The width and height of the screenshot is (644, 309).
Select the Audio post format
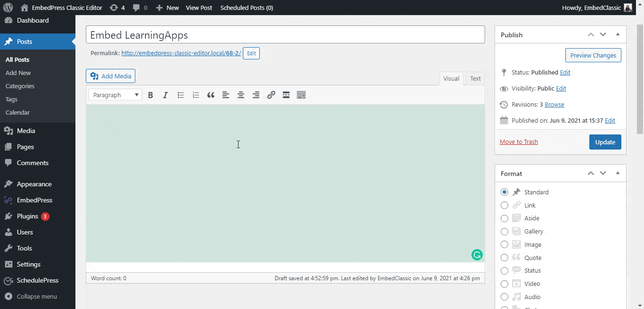pyautogui.click(x=504, y=297)
